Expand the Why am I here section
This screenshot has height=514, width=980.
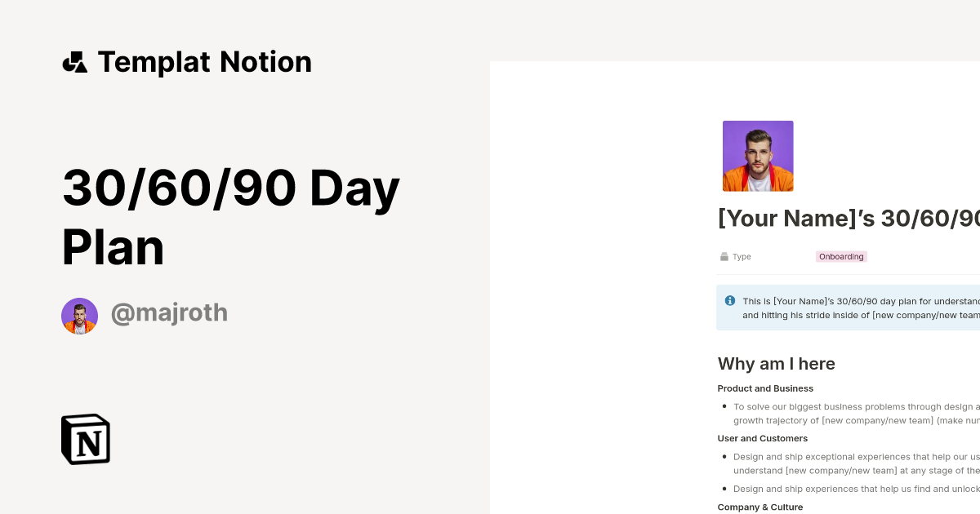tap(776, 364)
